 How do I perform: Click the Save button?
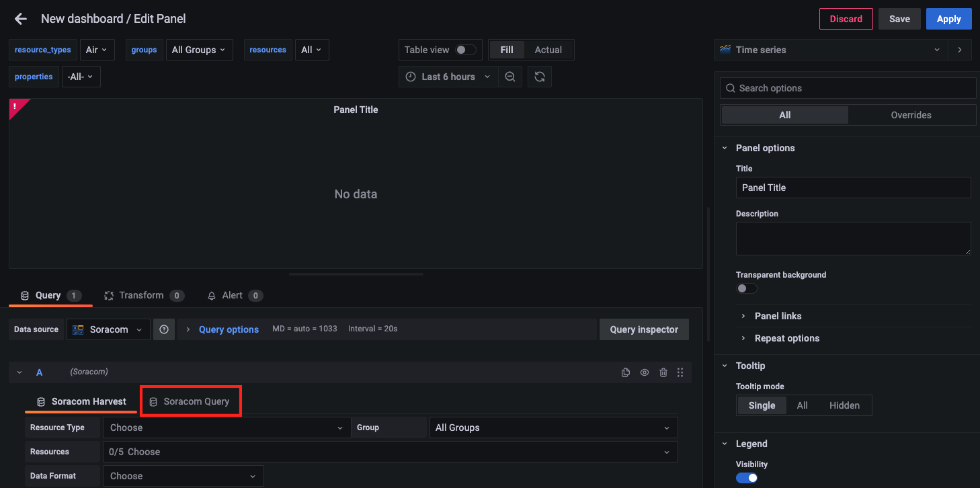[x=899, y=19]
